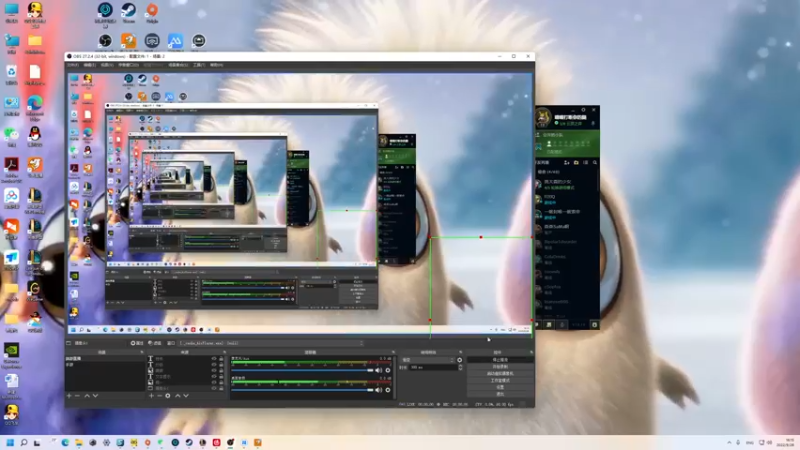Toggle visibility eye of top text source
Screen dimensions: 800x450
(x=214, y=359)
